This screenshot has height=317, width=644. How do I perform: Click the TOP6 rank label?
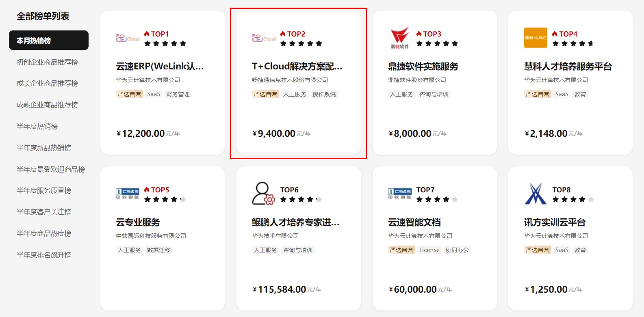click(289, 190)
